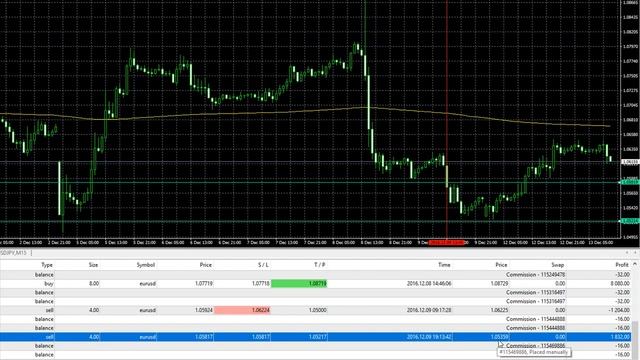The image size is (640, 360).
Task: Select the buy 8.00 eurusd order row
Action: tap(315, 283)
